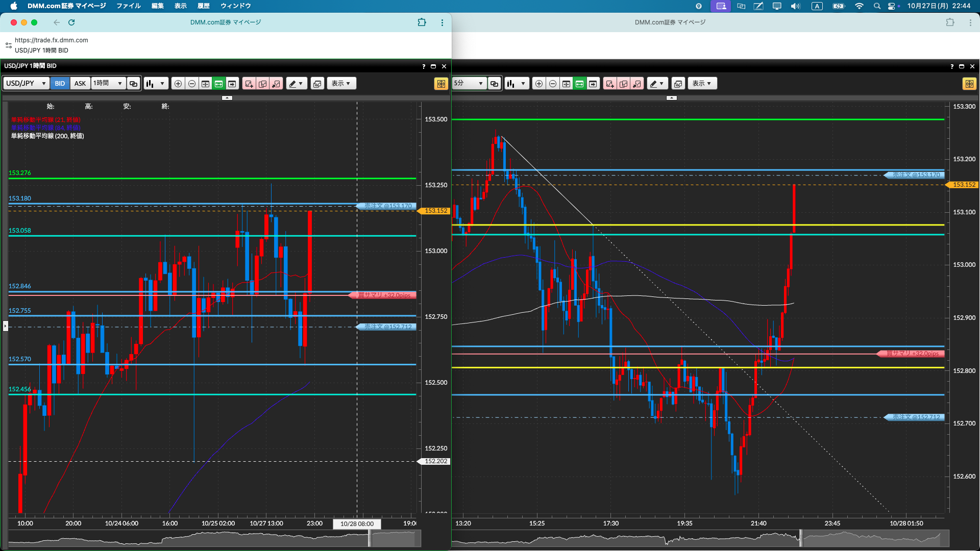Open the 履歴 menu in the menu bar
The height and width of the screenshot is (551, 980).
pyautogui.click(x=203, y=6)
